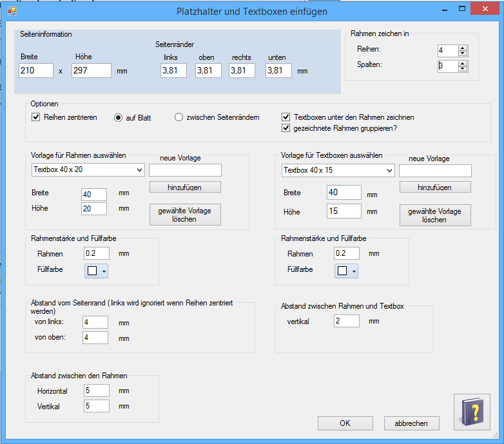The width and height of the screenshot is (504, 444).
Task: Click the rechts margin field
Action: click(x=242, y=70)
